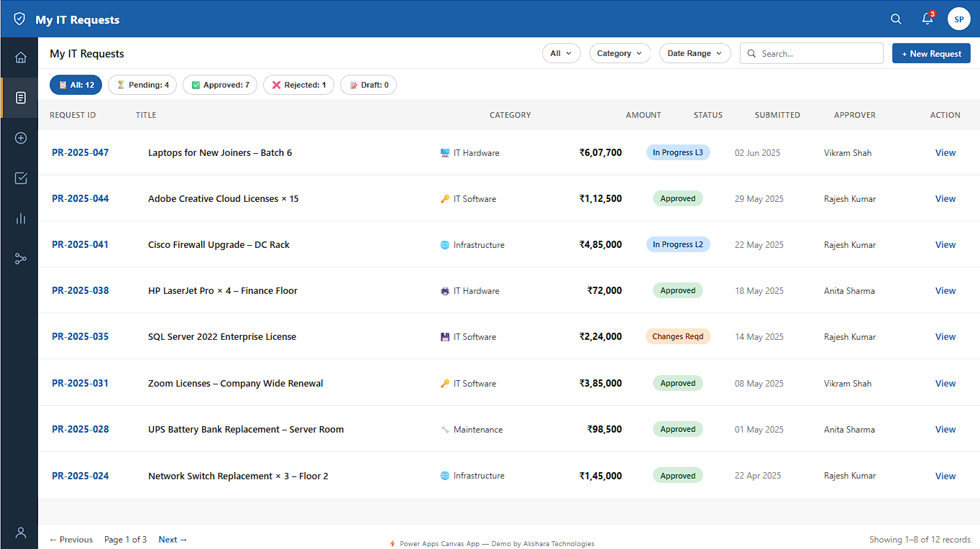View the UPS Battery Bank request
Image resolution: width=980 pixels, height=549 pixels.
click(945, 429)
